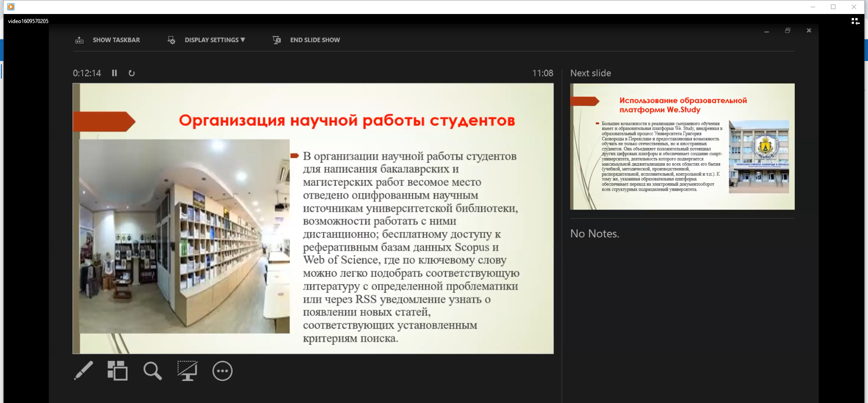The width and height of the screenshot is (868, 403).
Task: Close the presenter view window
Action: 809,31
